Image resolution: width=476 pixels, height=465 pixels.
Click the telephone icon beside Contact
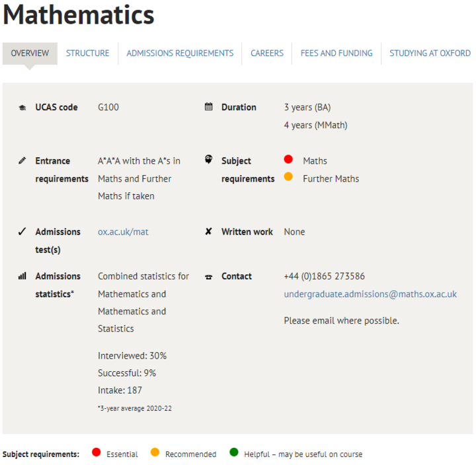pos(209,277)
